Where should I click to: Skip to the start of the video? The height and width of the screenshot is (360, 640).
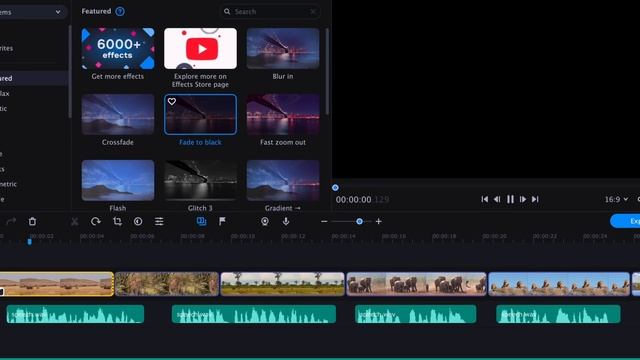[x=484, y=199]
